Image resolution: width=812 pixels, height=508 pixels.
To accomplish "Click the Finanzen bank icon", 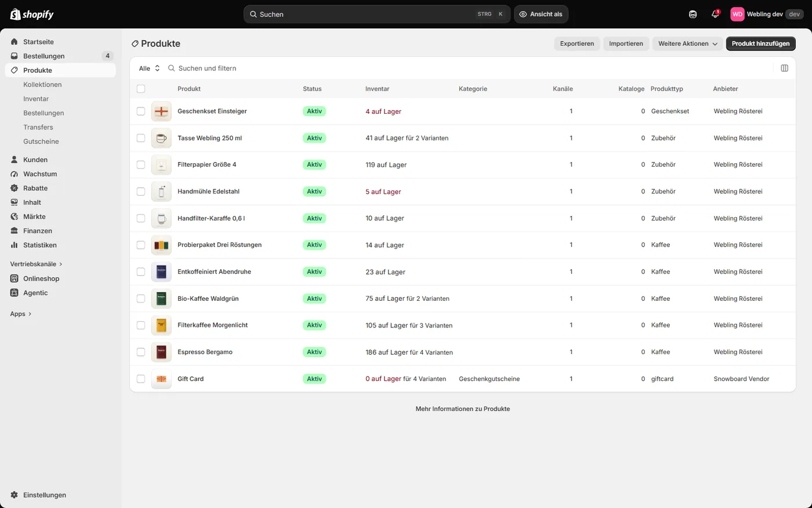I will tap(14, 230).
